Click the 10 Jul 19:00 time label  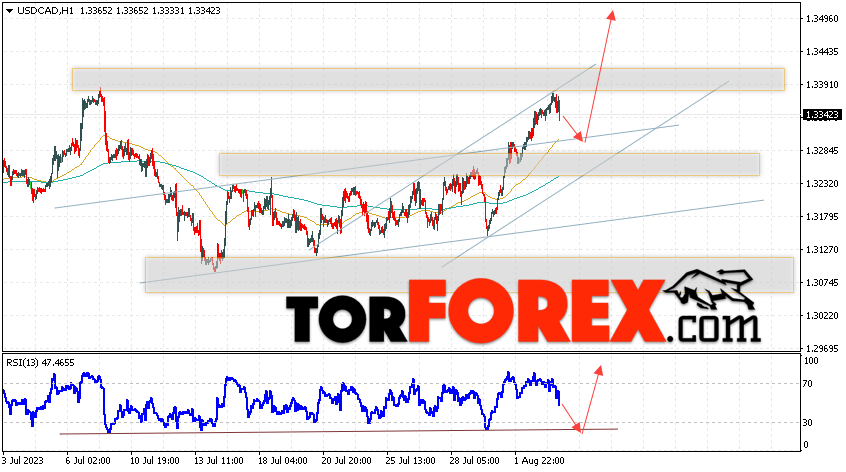155,461
